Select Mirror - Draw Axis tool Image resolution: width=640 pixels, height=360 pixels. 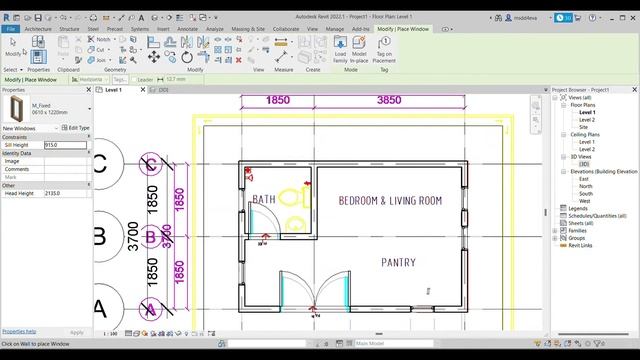tap(203, 42)
